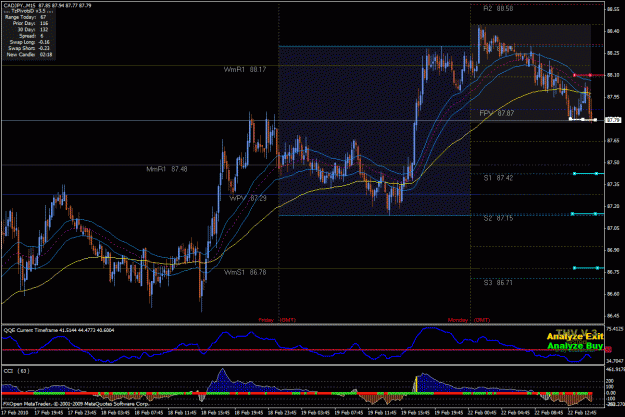
Task: Click the 86.60 price axis value
Action: tap(613, 294)
